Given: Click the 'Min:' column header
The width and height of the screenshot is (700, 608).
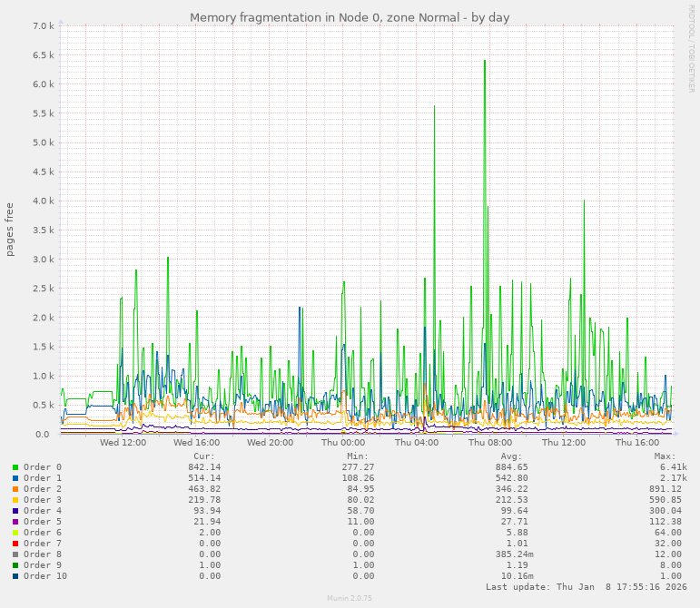Looking at the screenshot, I should pyautogui.click(x=358, y=456).
